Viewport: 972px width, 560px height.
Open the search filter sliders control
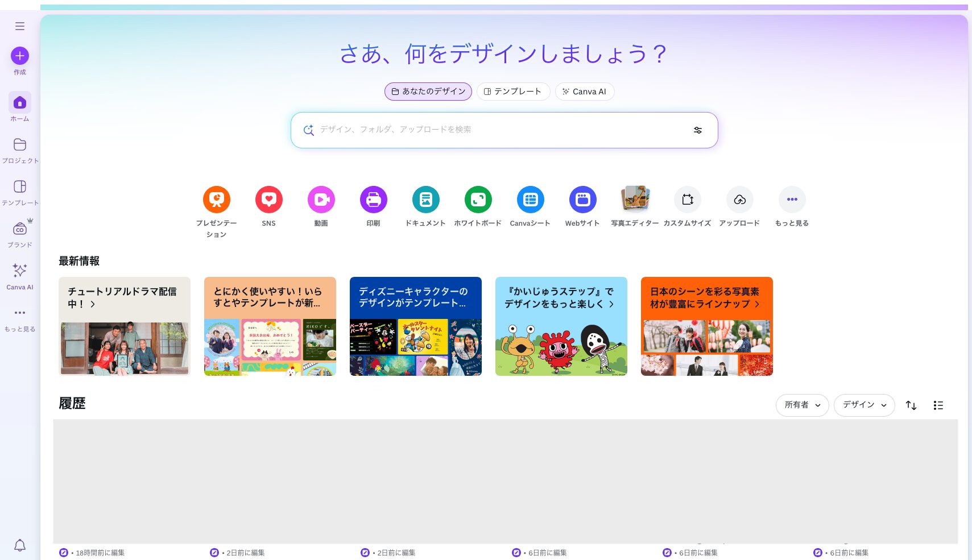697,130
